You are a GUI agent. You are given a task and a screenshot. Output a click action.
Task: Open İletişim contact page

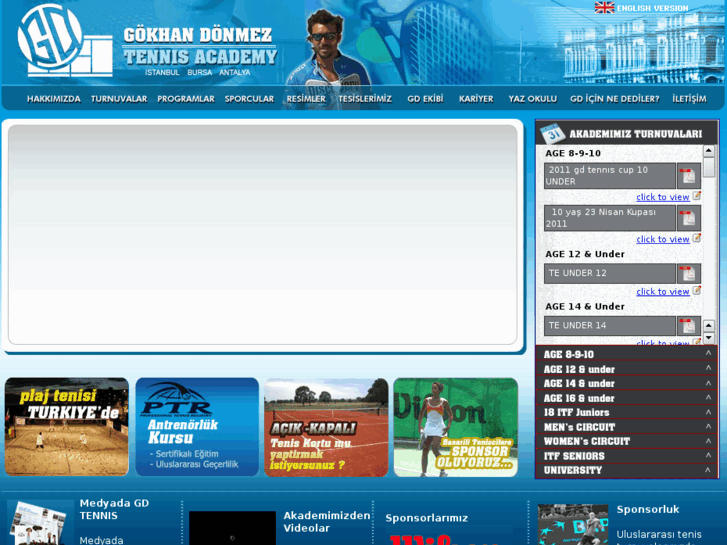(689, 99)
